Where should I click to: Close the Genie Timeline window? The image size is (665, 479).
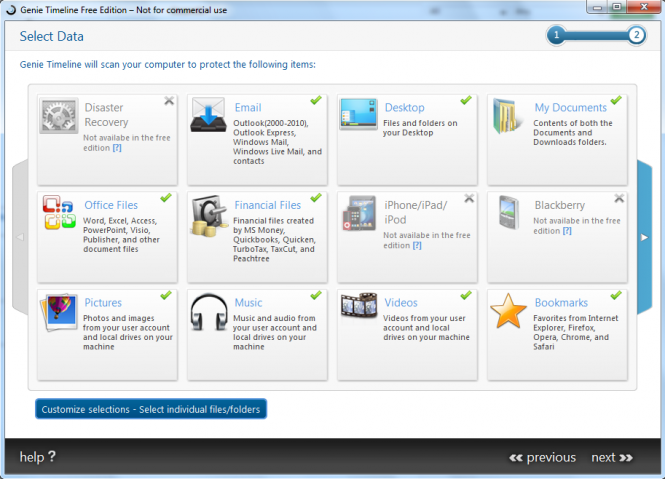click(644, 7)
